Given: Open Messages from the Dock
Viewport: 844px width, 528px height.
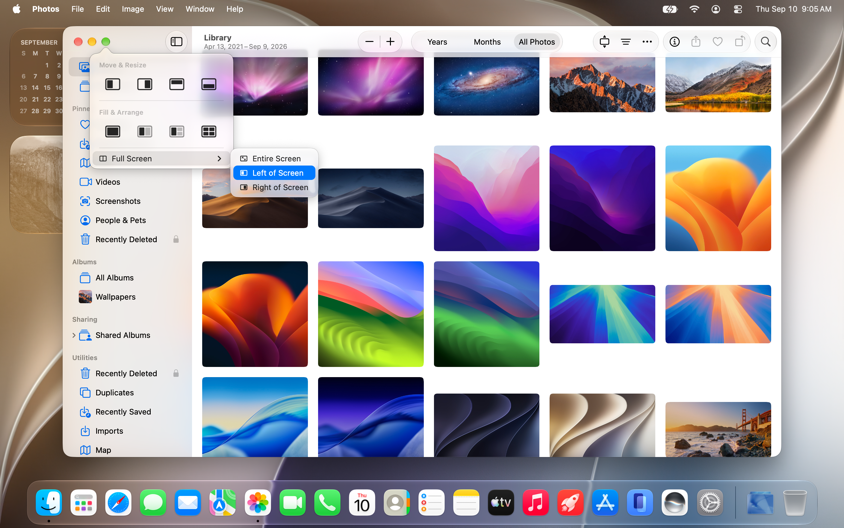Looking at the screenshot, I should [x=153, y=503].
